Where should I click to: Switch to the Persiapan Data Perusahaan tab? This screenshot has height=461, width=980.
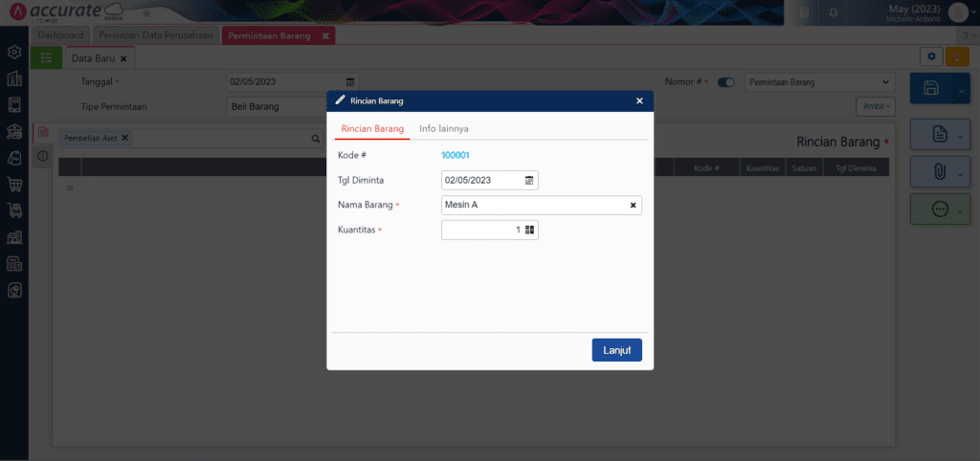click(x=156, y=35)
